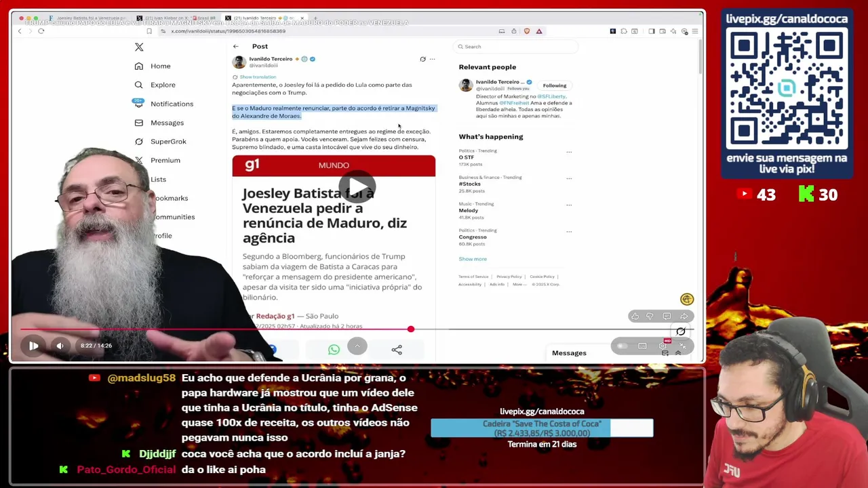Seek using the red video progress bar
Screen dimensions: 868x488
coord(214,329)
